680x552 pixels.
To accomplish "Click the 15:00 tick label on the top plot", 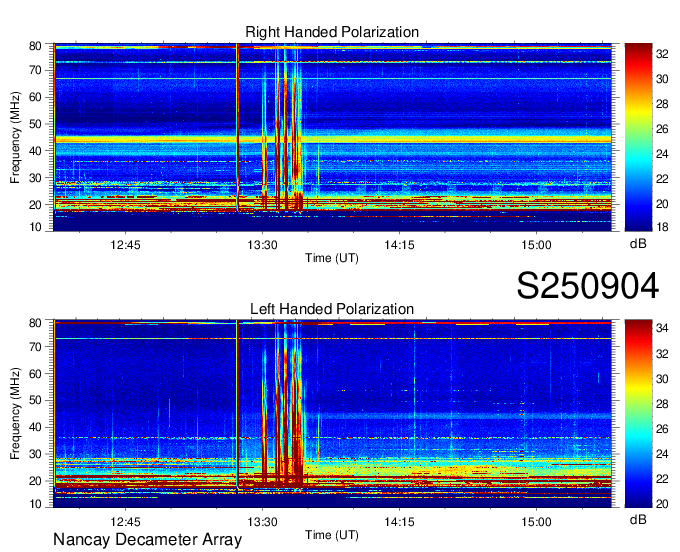I will point(536,245).
